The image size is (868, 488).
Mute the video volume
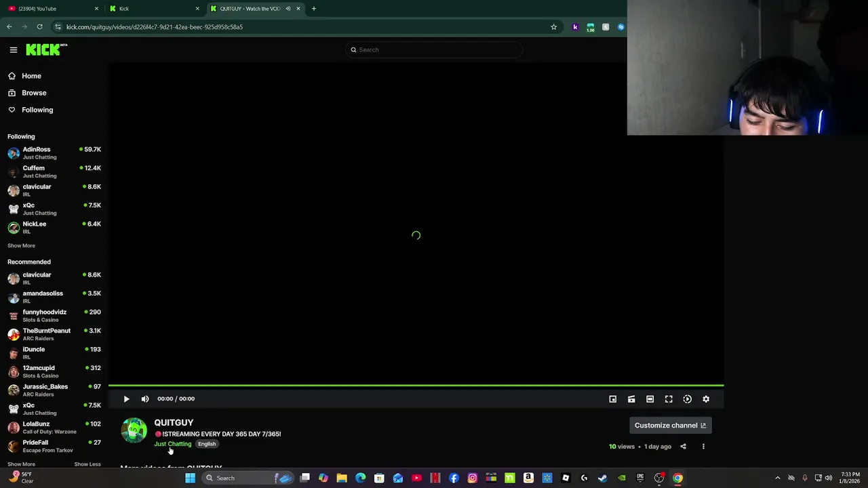click(144, 399)
